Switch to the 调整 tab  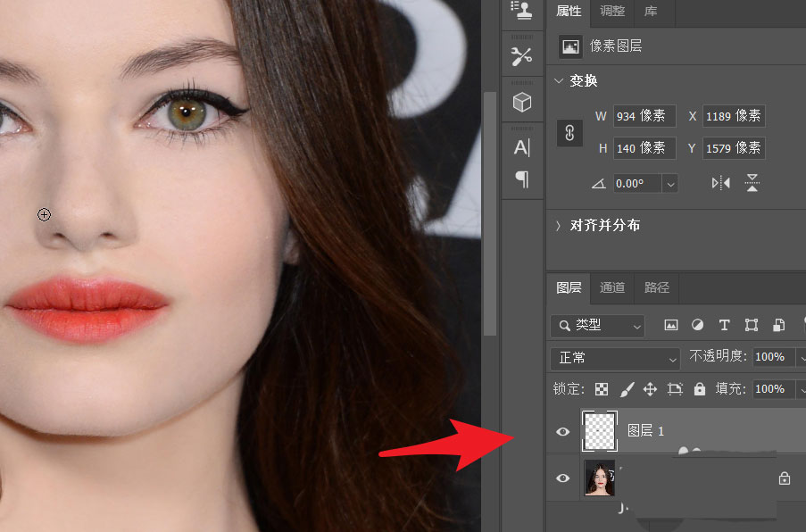(612, 12)
